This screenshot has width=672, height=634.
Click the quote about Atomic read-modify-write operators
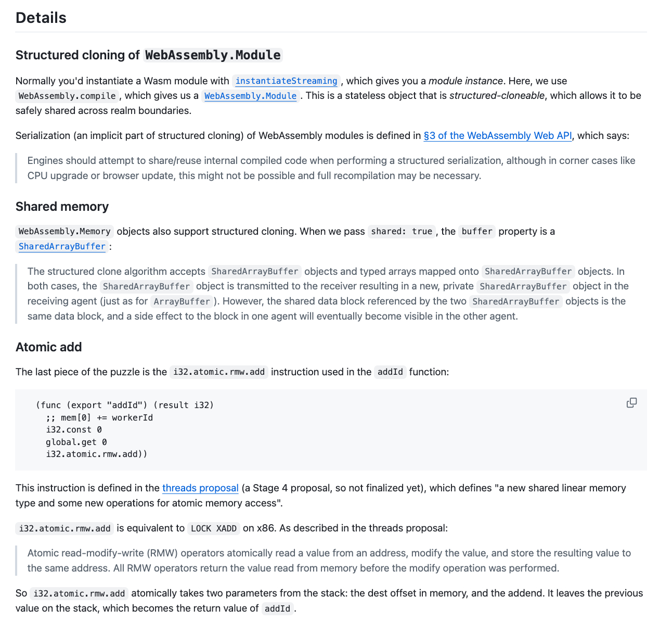(x=329, y=561)
